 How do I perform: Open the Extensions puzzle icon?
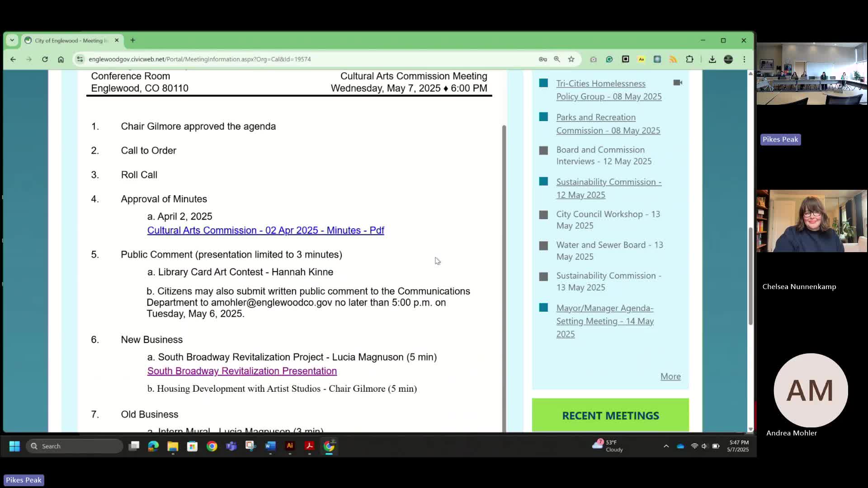point(689,59)
